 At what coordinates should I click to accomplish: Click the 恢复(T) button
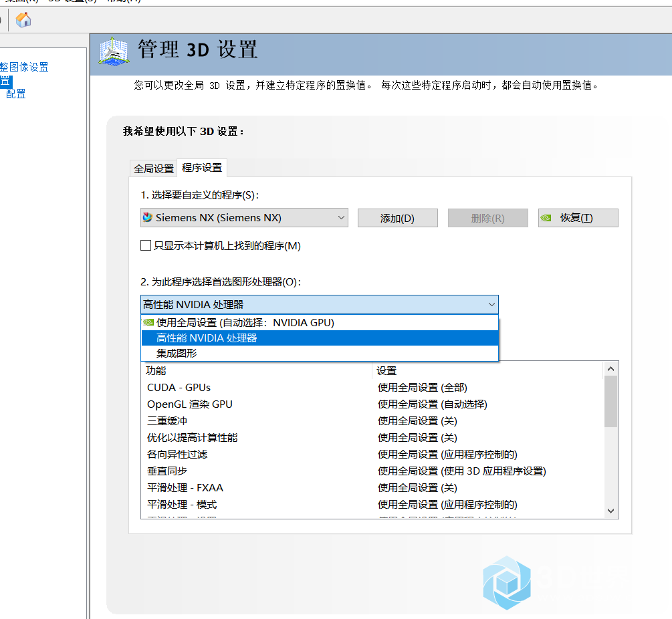[x=578, y=218]
